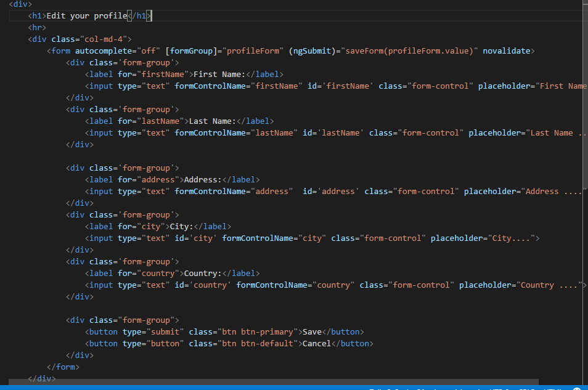Click the (ngSubmit) event binding

click(312, 51)
